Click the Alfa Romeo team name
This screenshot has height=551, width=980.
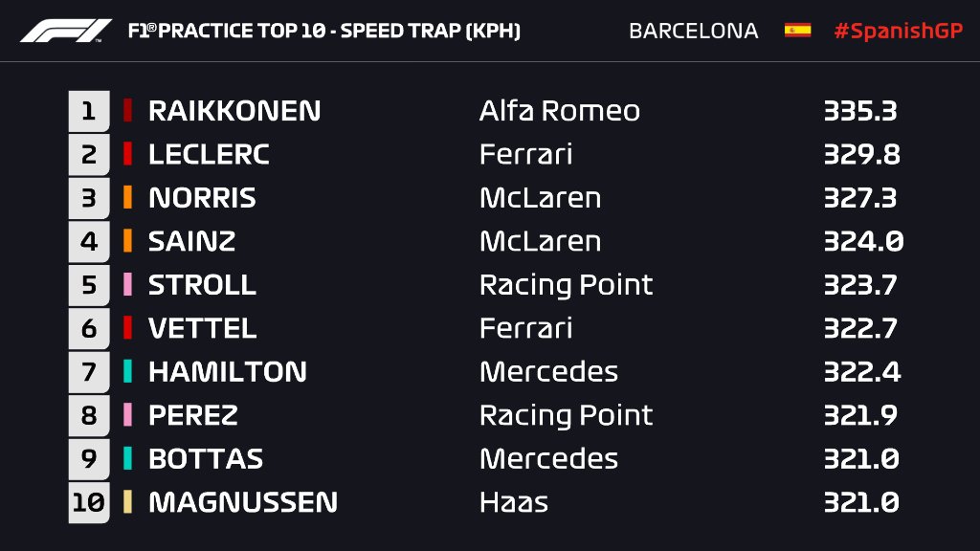[559, 111]
